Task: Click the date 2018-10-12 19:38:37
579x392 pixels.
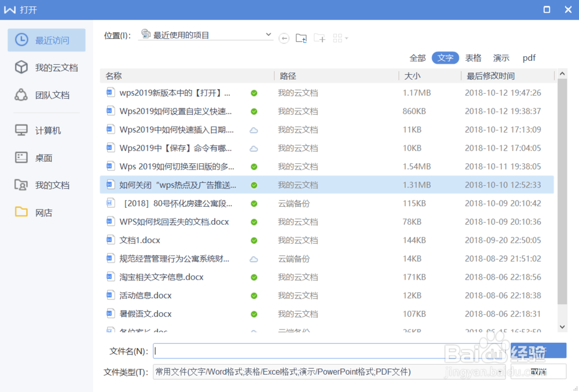Action: pyautogui.click(x=503, y=111)
